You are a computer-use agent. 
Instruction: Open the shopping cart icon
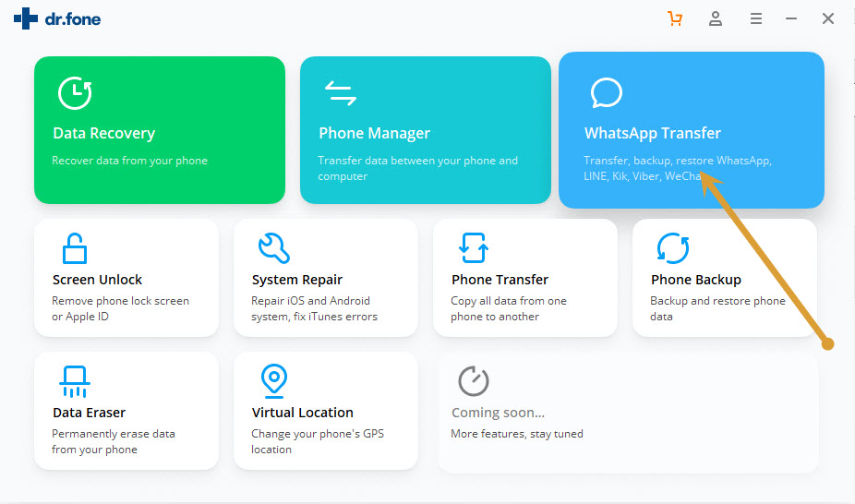(x=675, y=18)
